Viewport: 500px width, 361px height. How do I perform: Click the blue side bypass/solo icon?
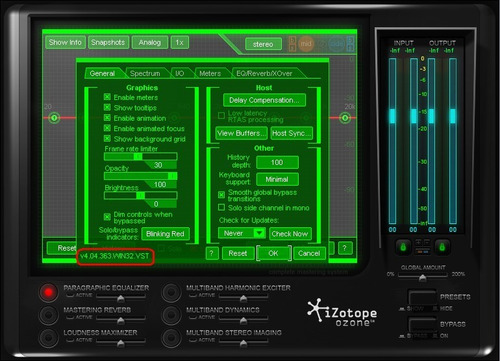350,44
